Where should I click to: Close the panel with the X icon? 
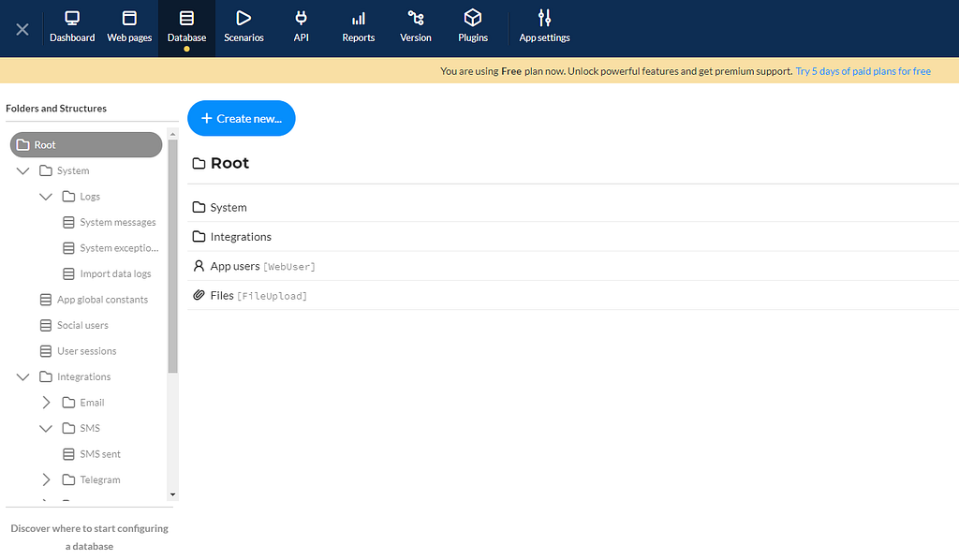pos(22,29)
